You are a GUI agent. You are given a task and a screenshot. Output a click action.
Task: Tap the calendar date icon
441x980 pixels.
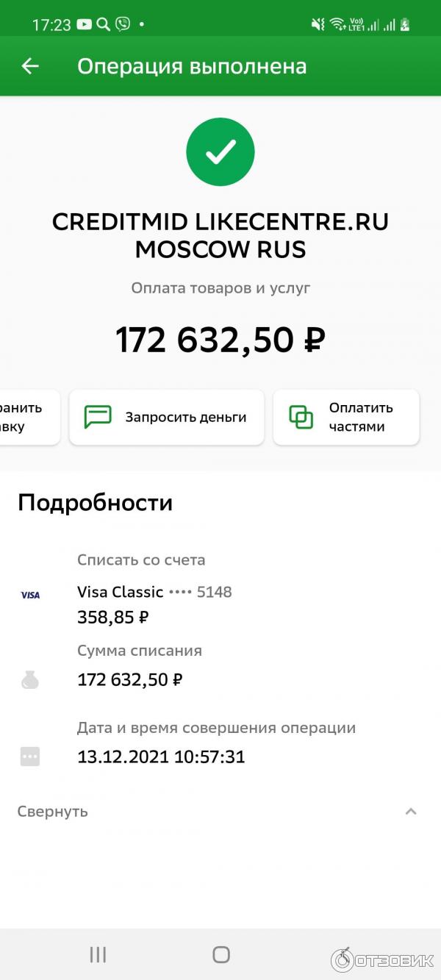pos(30,757)
